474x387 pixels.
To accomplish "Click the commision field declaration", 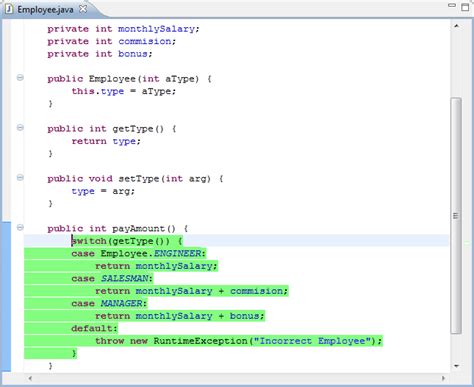I will coord(112,41).
